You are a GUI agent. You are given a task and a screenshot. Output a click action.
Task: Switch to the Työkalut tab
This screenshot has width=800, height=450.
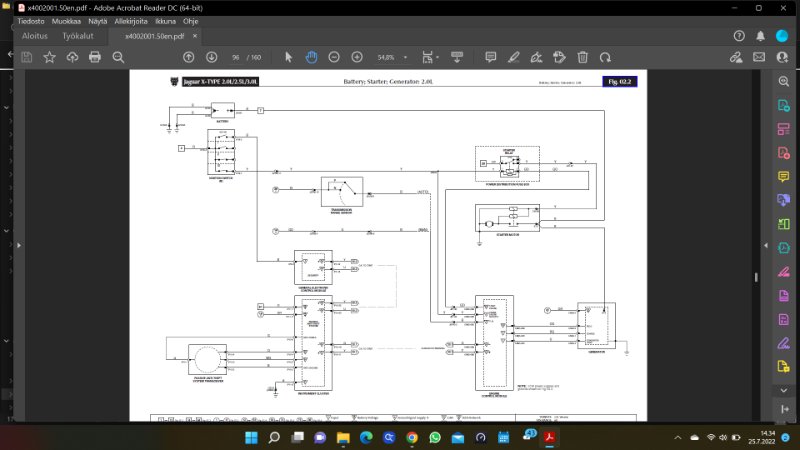(78, 36)
